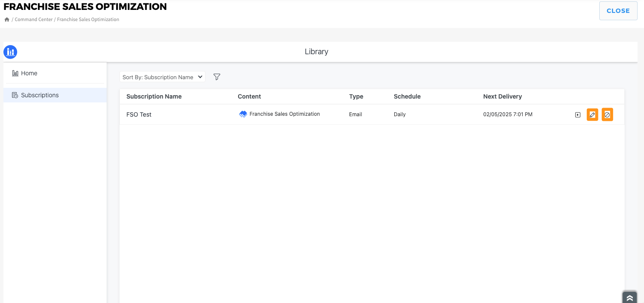Click the blue Library chart icon

[x=10, y=52]
